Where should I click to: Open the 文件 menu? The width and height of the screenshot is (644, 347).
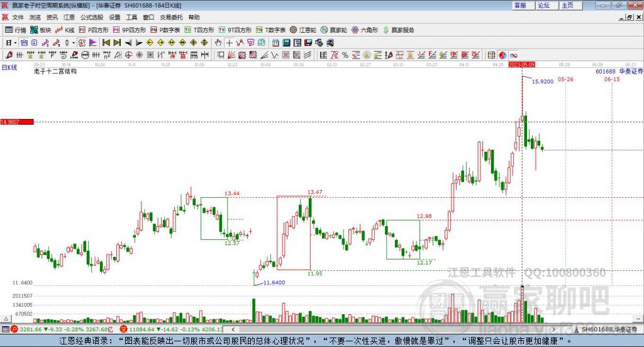[18, 17]
